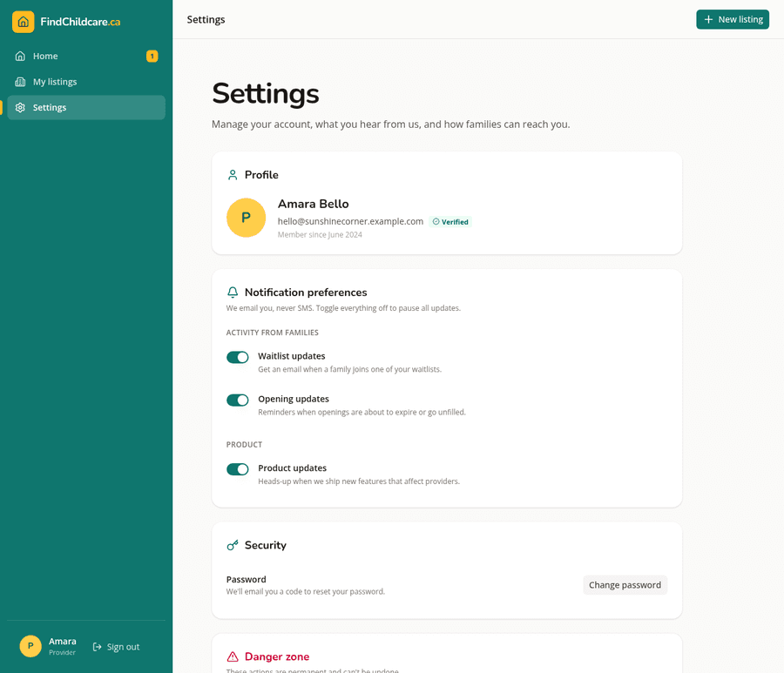
Task: Click the Settings gear icon in sidebar
Action: click(x=20, y=107)
